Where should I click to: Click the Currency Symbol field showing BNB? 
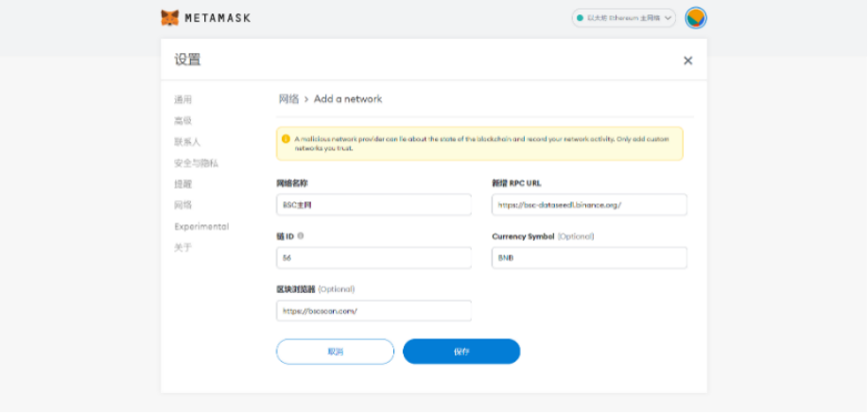pyautogui.click(x=589, y=258)
